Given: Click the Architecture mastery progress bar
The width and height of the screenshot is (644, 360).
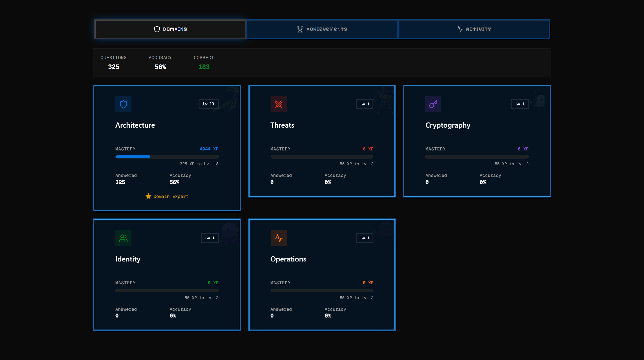Looking at the screenshot, I should tap(167, 156).
